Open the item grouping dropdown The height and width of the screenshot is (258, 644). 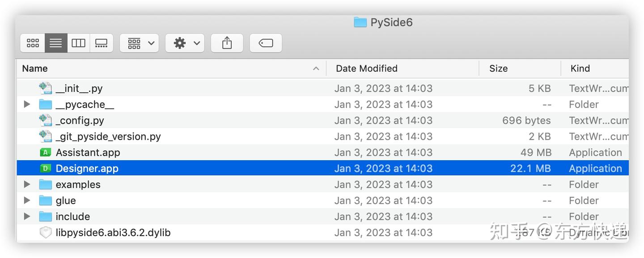140,43
